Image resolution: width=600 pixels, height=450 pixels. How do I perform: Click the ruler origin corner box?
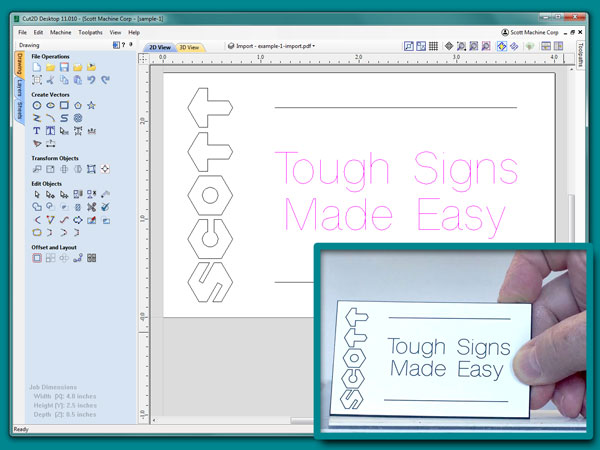point(143,58)
